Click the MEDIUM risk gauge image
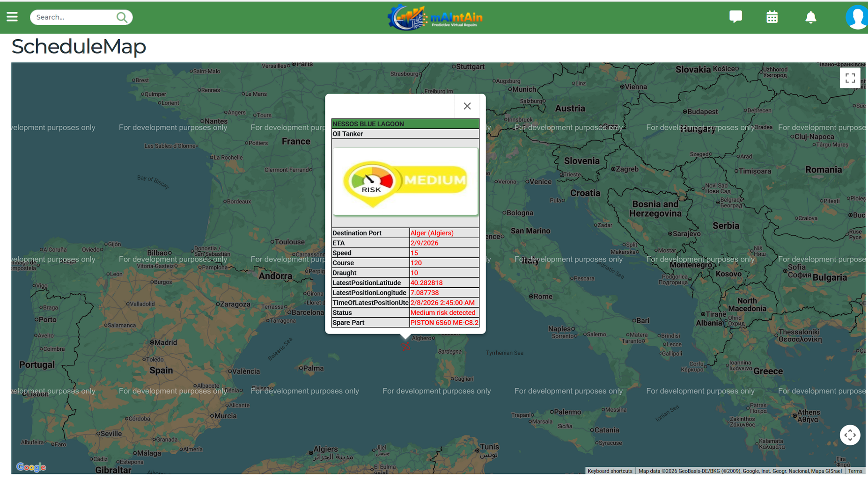Viewport: 868px width, 479px height. click(405, 181)
